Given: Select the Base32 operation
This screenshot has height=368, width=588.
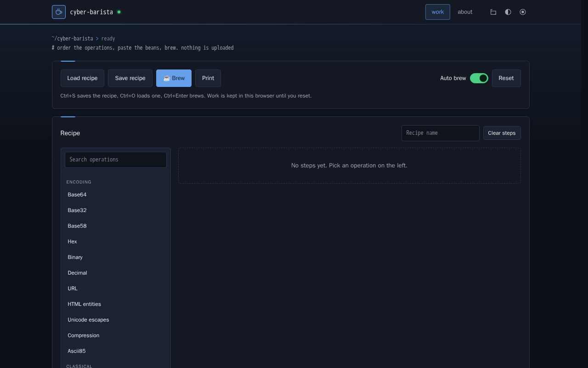Looking at the screenshot, I should (x=116, y=210).
